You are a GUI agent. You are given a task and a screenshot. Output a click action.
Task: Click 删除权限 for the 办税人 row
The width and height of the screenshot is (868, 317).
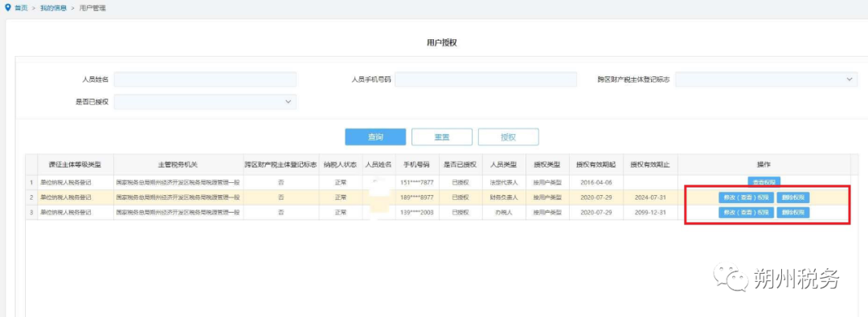792,213
